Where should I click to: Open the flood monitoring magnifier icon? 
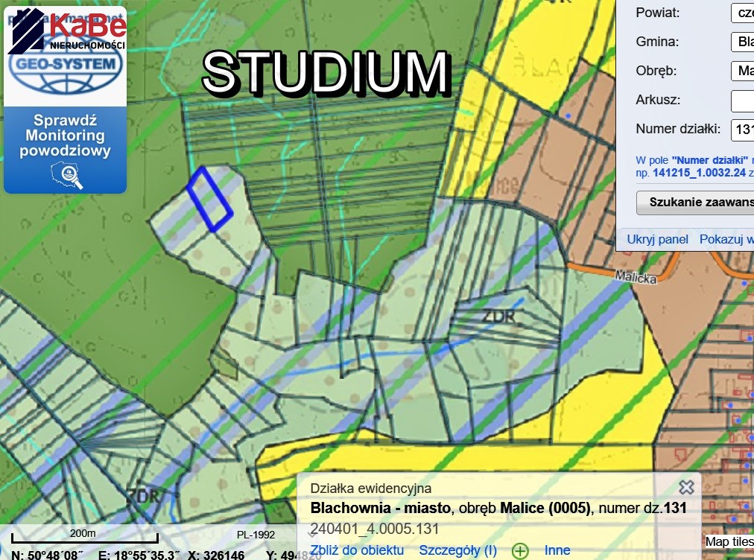click(x=67, y=175)
